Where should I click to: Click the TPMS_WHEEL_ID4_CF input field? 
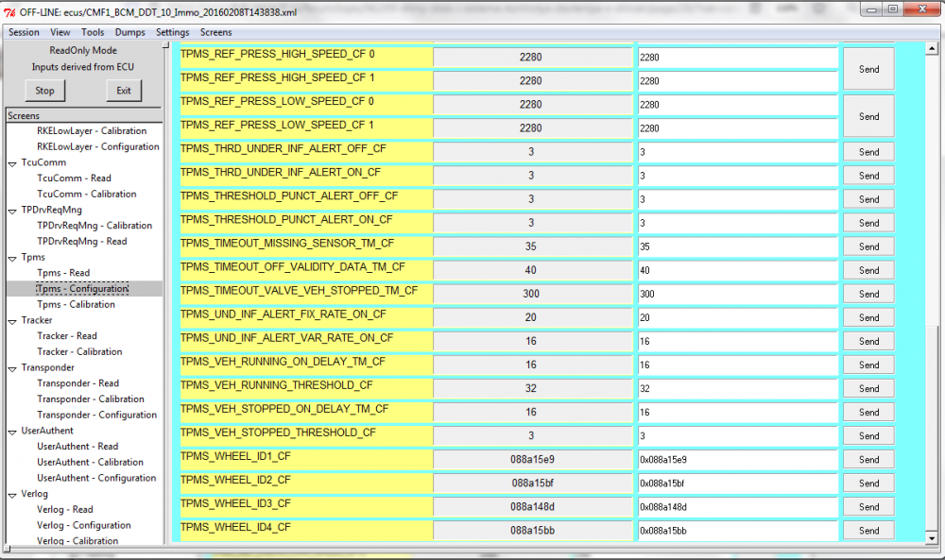738,531
